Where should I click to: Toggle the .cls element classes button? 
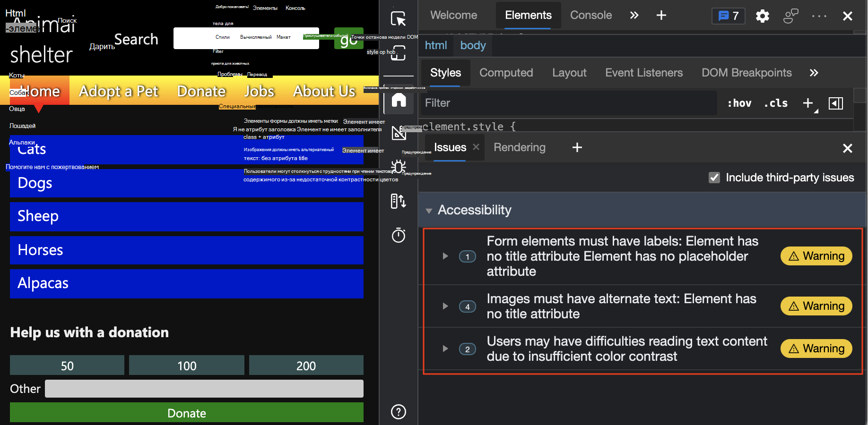(775, 103)
